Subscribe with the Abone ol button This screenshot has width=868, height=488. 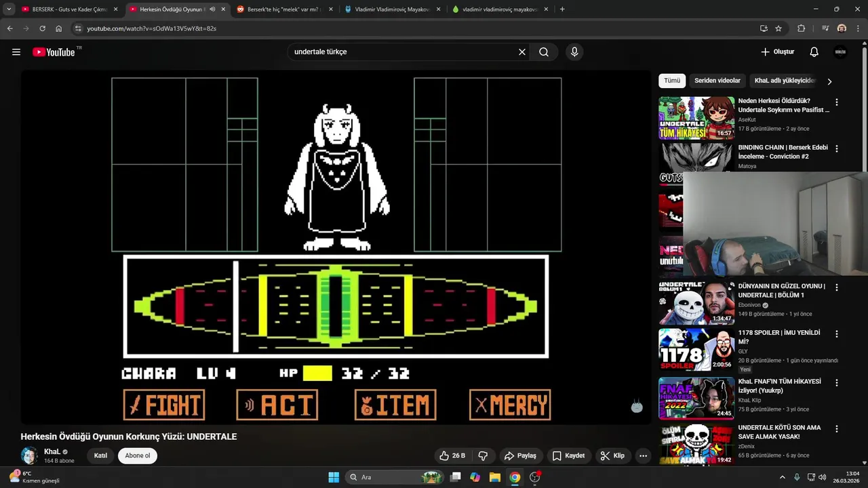point(138,455)
